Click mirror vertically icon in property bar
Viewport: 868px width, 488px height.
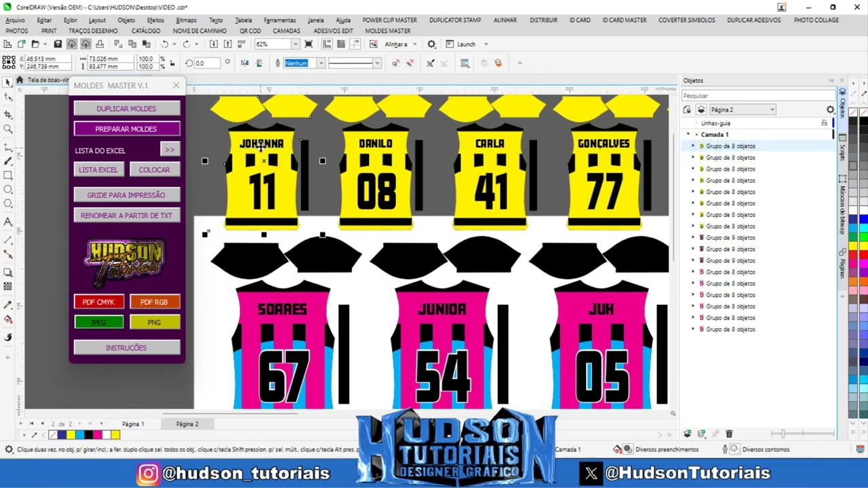coord(259,63)
